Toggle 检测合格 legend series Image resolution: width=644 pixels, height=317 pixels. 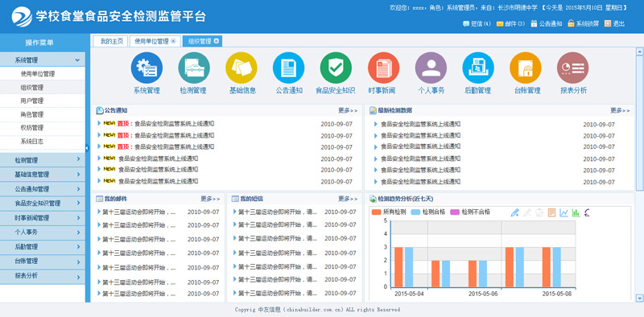tap(428, 212)
